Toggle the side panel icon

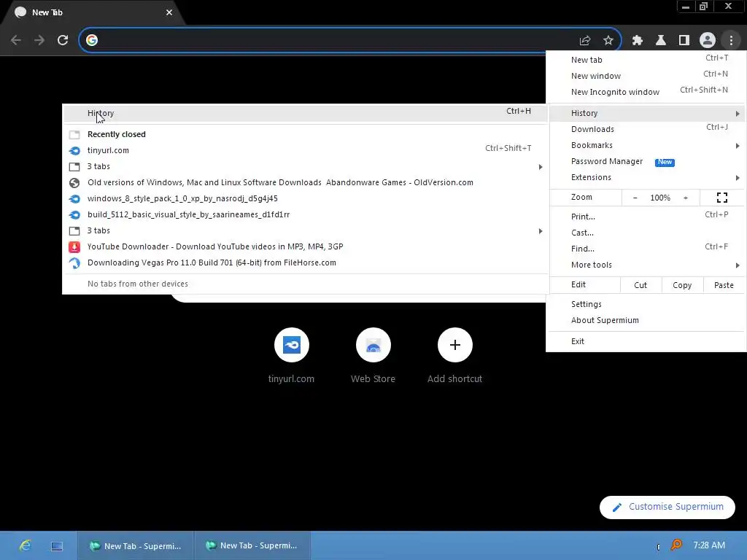click(x=684, y=41)
